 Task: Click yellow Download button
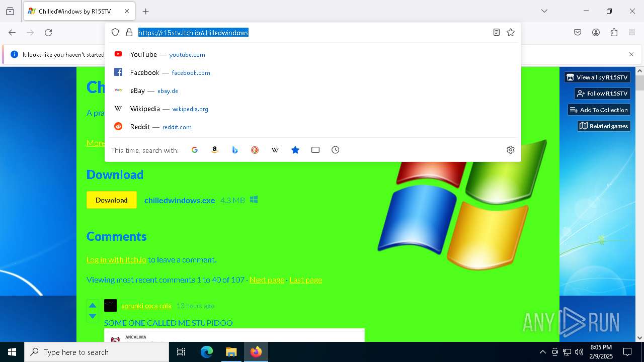point(112,200)
